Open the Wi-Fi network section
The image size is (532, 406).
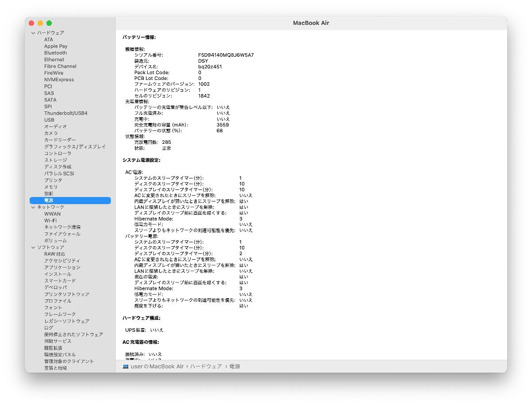(53, 221)
